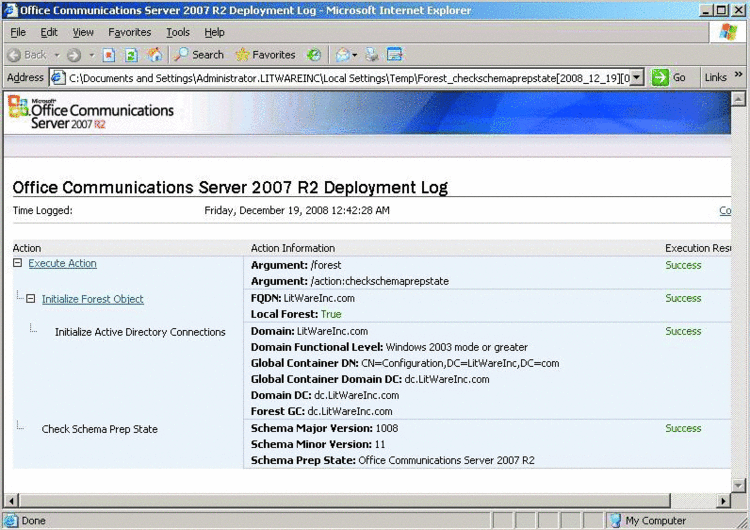This screenshot has width=750, height=530.
Task: Open the Favorites toolbar button
Action: [265, 55]
